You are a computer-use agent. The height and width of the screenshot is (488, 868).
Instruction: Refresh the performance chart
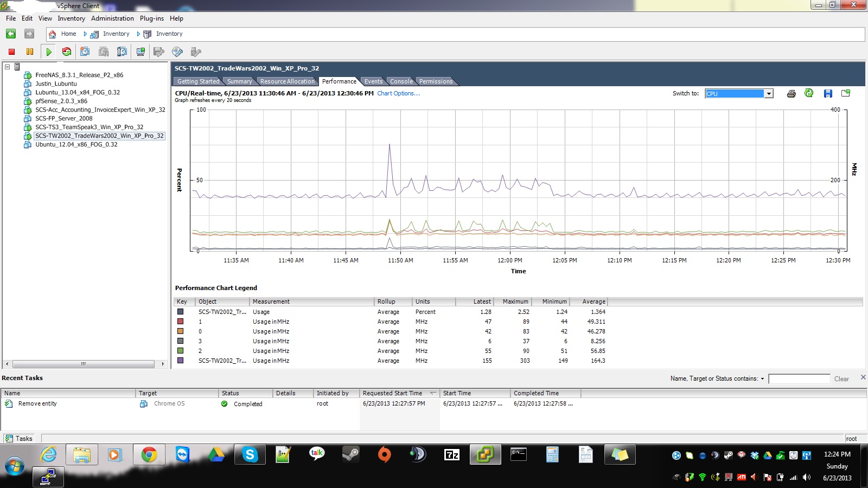pyautogui.click(x=809, y=93)
